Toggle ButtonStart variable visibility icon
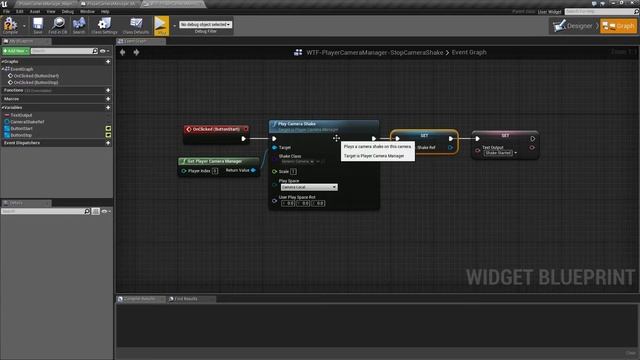Screen dimensions: 640x360 108,129
